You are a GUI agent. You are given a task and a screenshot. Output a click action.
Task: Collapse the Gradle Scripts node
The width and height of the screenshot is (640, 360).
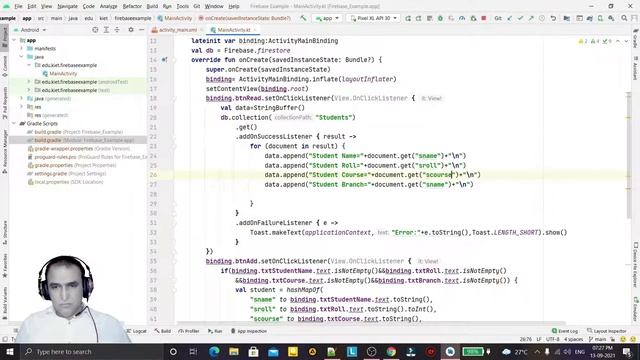pos(14,123)
